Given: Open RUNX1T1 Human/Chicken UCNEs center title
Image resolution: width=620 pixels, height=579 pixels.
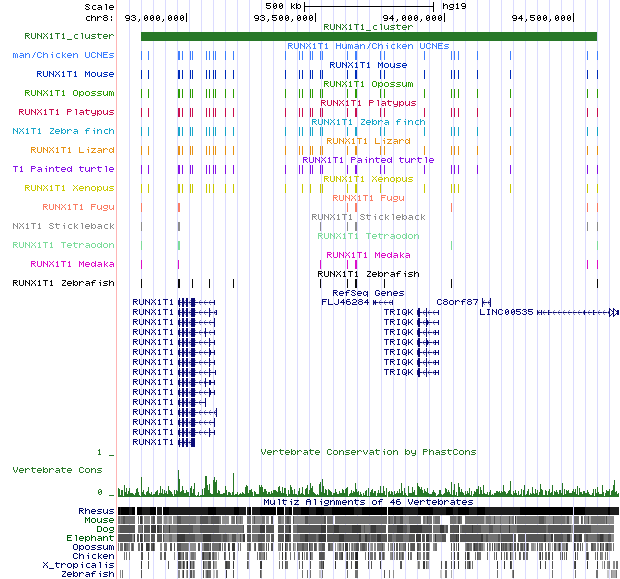Looking at the screenshot, I should pyautogui.click(x=368, y=46).
